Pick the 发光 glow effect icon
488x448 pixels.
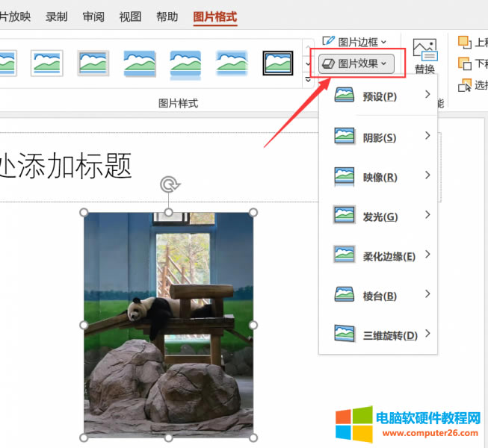click(345, 216)
